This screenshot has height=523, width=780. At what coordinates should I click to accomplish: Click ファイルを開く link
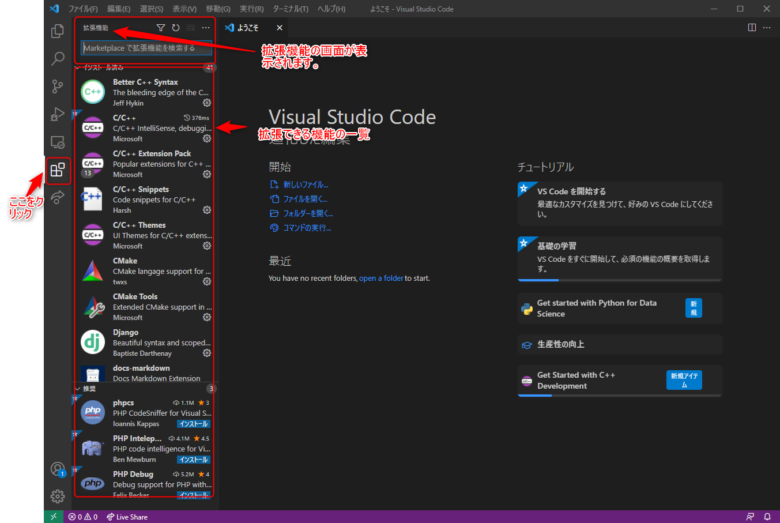point(305,199)
